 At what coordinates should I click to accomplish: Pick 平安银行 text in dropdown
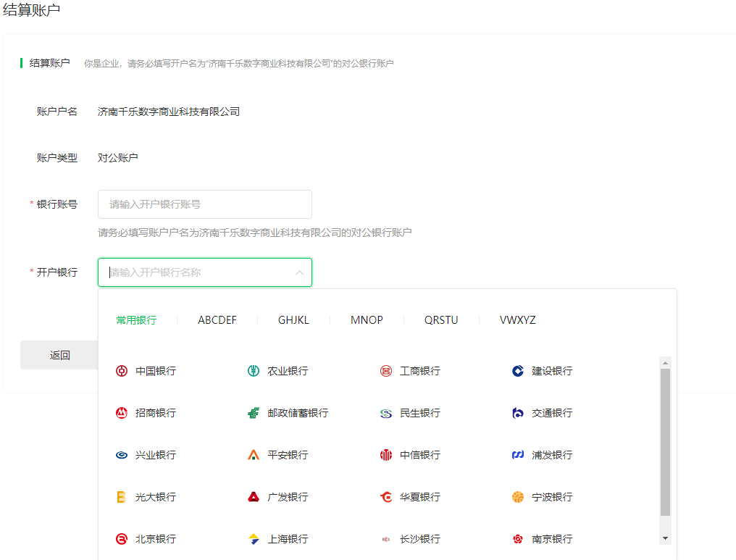click(x=288, y=455)
